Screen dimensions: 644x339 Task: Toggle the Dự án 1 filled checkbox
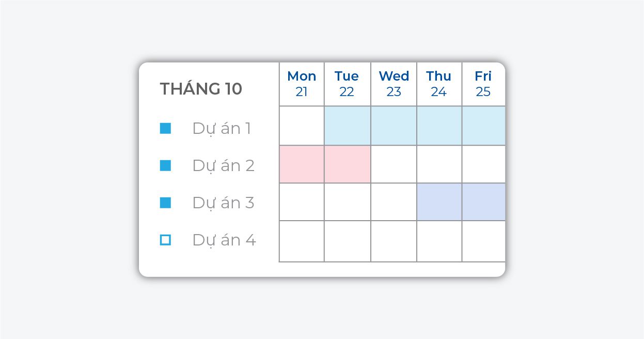tap(165, 128)
